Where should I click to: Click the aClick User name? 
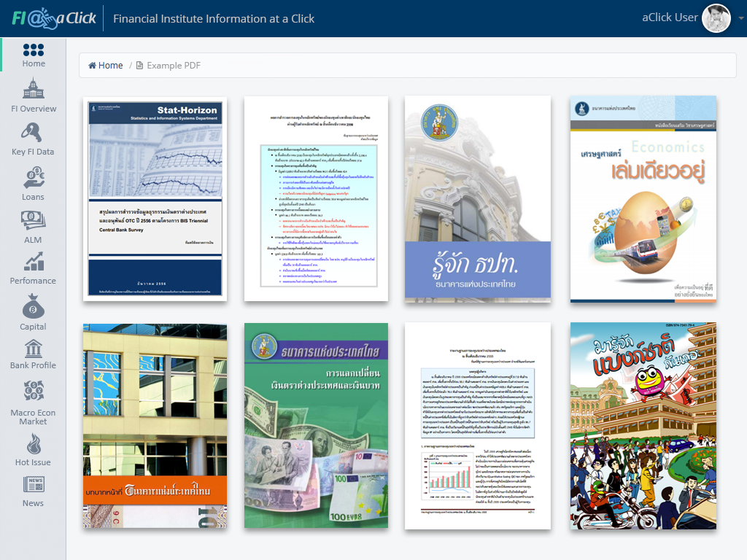tap(670, 17)
